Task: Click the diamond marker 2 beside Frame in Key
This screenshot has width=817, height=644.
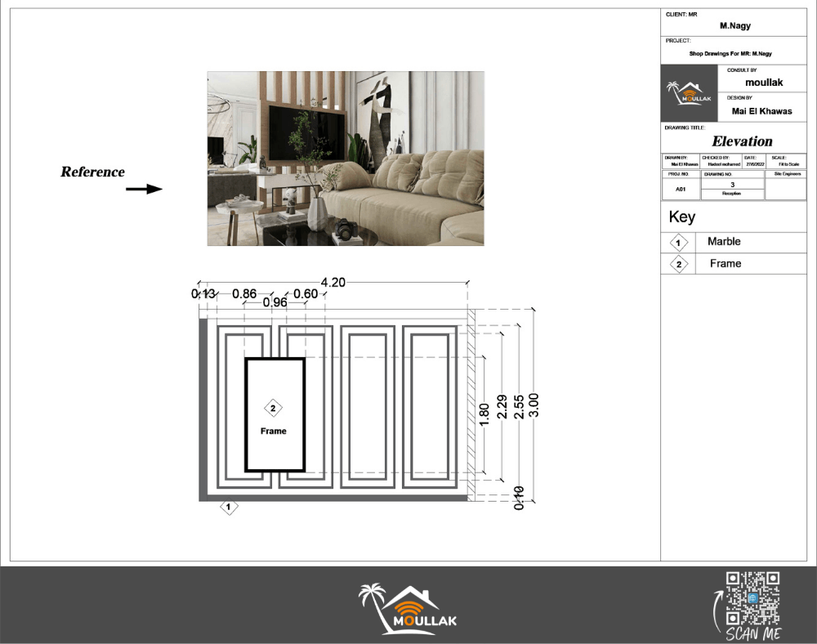Action: [x=678, y=264]
